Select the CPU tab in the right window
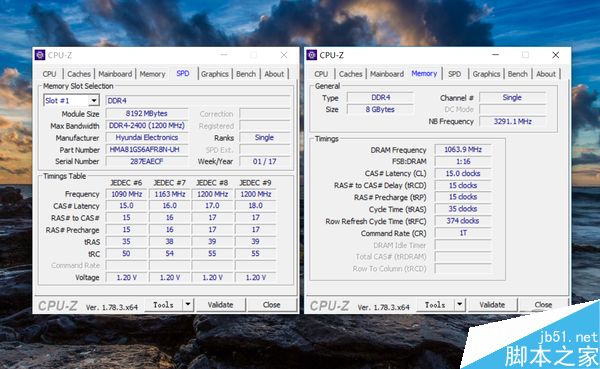 321,74
